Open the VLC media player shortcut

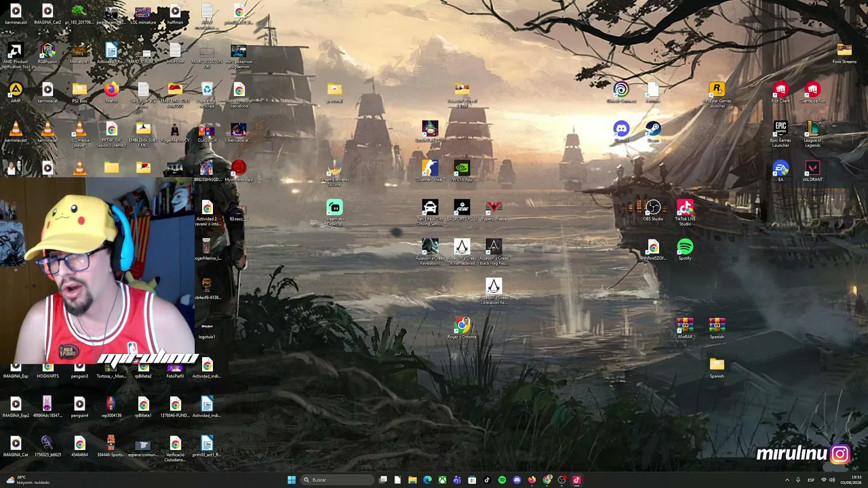79,134
